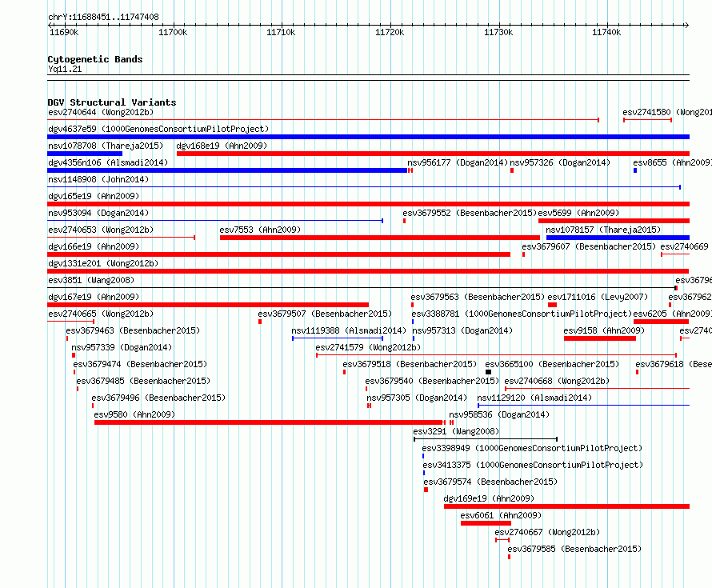Click dgv1331e201 (Wong2012b) label

click(x=103, y=263)
